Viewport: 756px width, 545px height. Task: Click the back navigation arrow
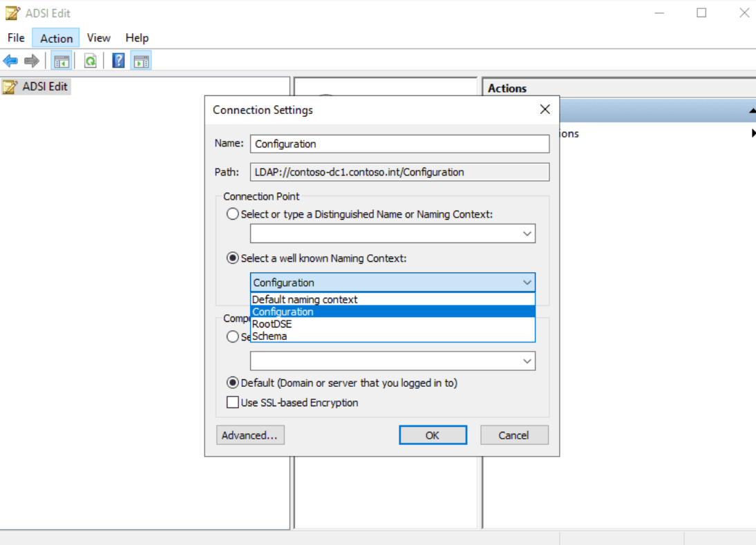(10, 60)
